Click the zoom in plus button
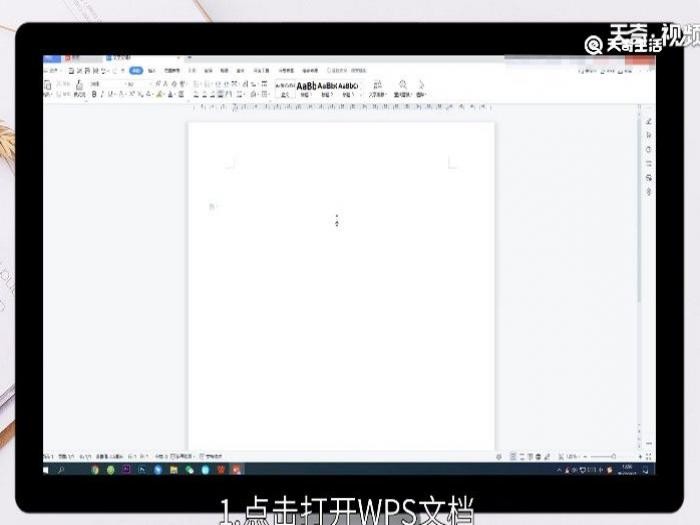The image size is (700, 525). pyautogui.click(x=640, y=456)
